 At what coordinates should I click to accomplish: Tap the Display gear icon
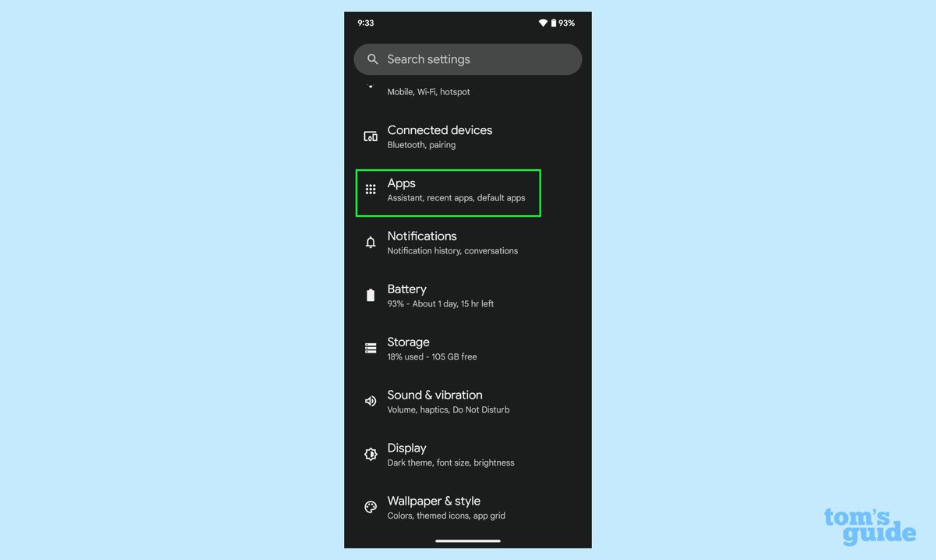(370, 454)
